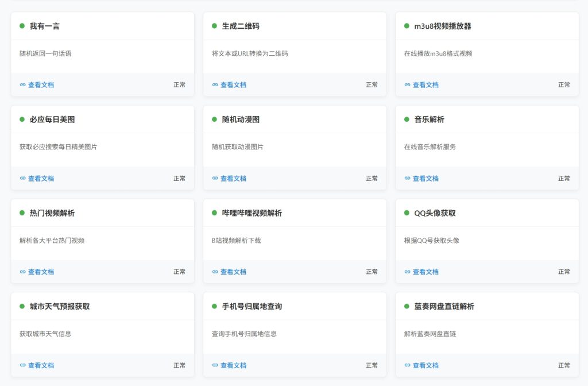Open 查看文档 link for 音乐解析

pyautogui.click(x=425, y=179)
